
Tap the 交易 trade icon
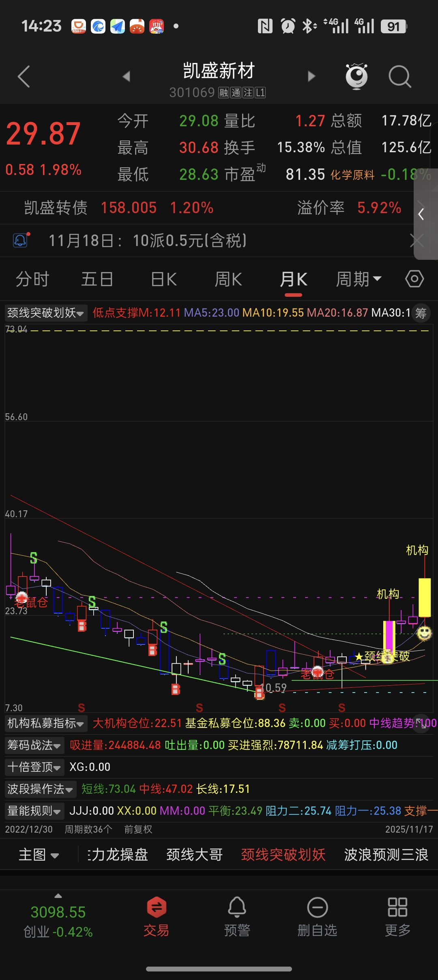point(156,916)
